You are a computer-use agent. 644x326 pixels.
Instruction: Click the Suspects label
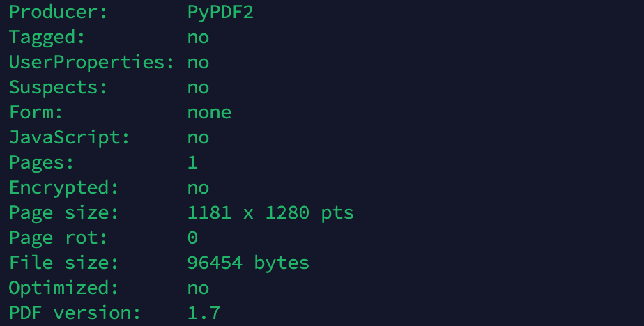tap(58, 88)
